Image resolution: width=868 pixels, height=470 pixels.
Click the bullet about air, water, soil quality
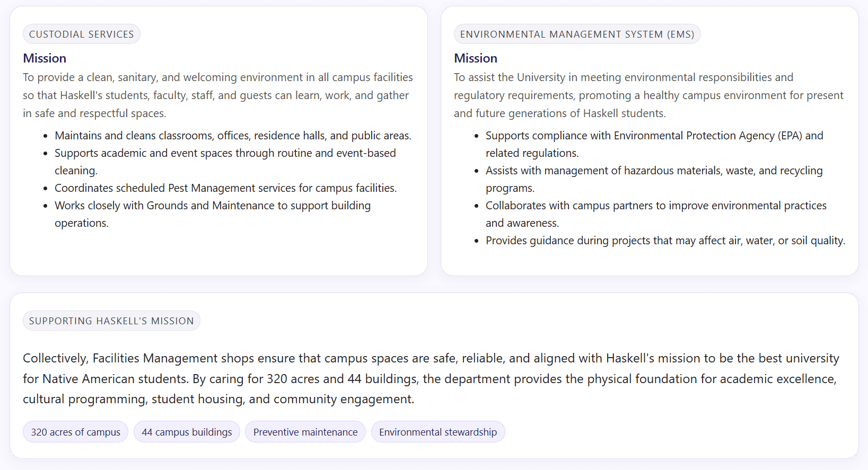[x=665, y=241]
